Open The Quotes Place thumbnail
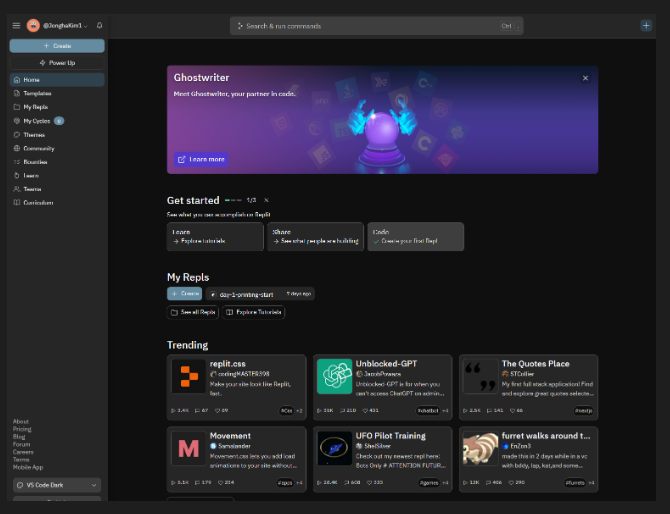 (481, 376)
